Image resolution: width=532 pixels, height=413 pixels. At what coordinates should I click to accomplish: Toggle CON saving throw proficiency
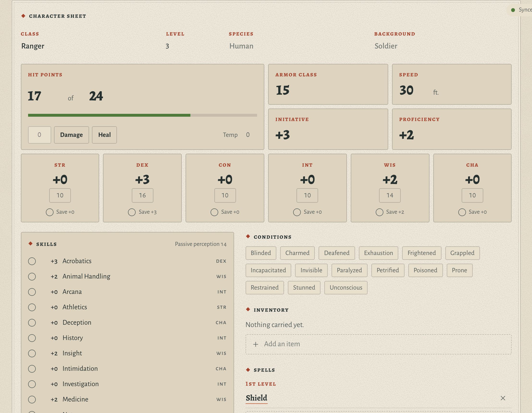click(x=214, y=212)
